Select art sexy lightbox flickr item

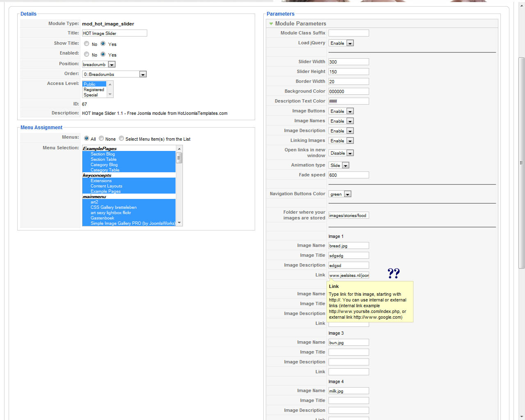pos(129,212)
